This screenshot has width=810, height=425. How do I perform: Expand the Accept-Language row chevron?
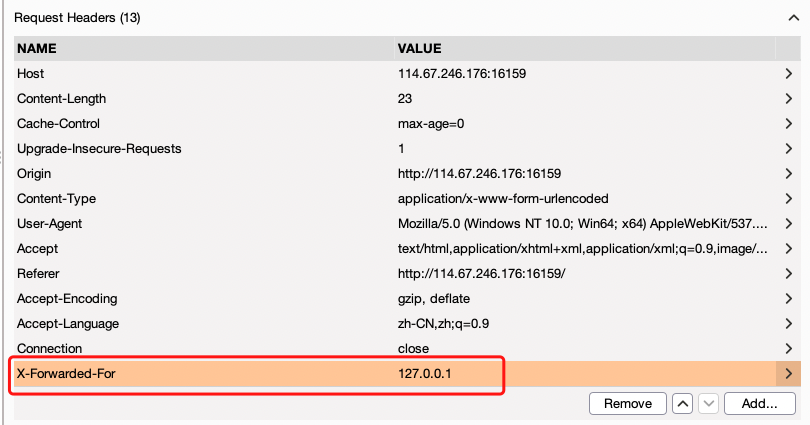tap(788, 324)
